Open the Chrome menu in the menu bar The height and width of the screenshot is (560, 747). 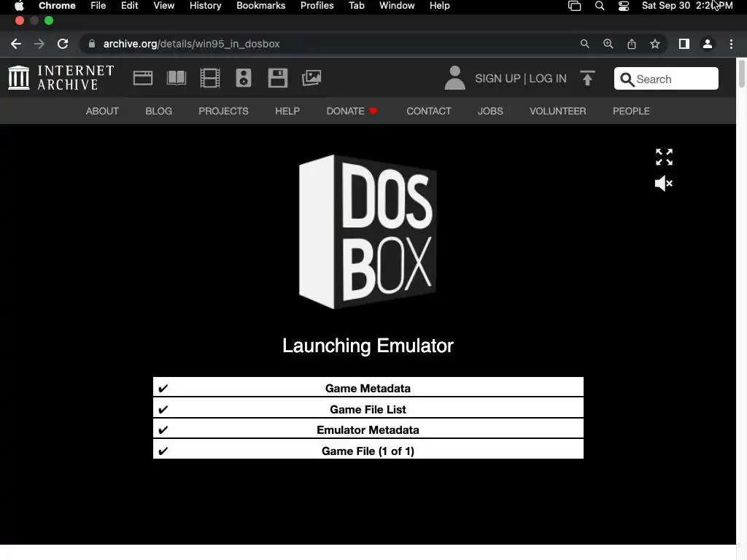tap(57, 6)
